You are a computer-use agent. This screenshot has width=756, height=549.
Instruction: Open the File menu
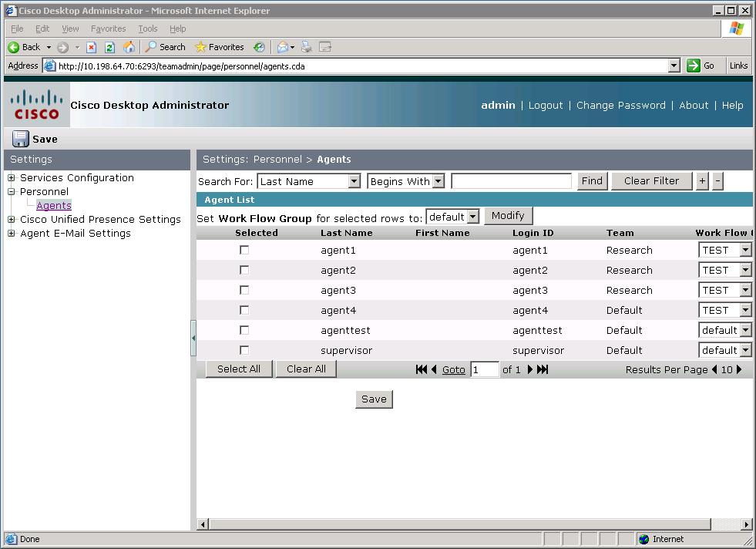[17, 29]
